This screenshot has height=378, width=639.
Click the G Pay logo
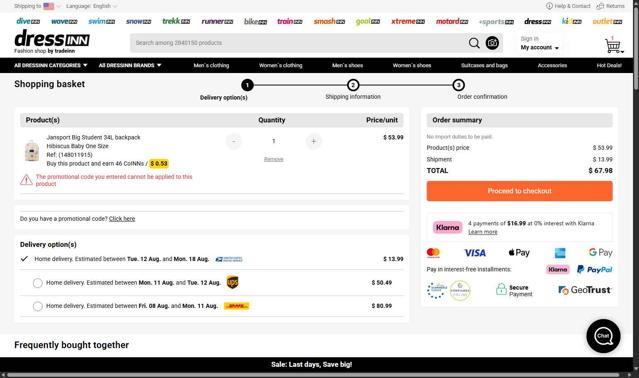click(600, 253)
